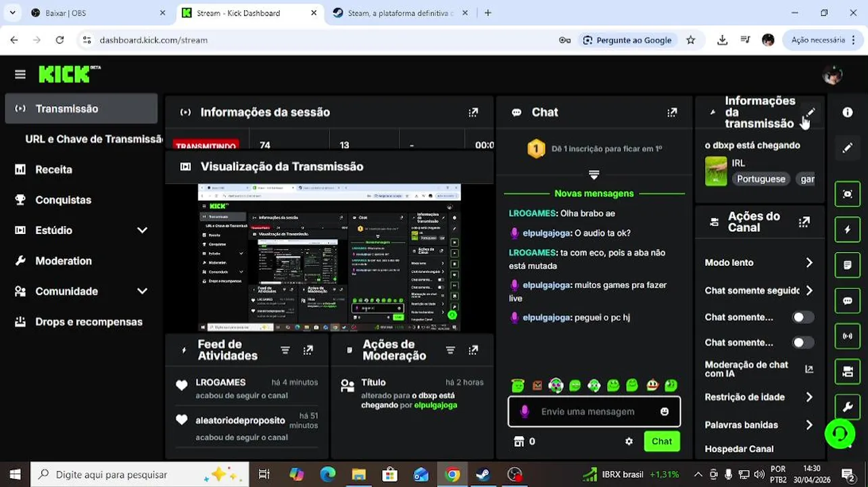Click the wrench widget icon in right sidebar
This screenshot has width=868, height=487.
847,407
